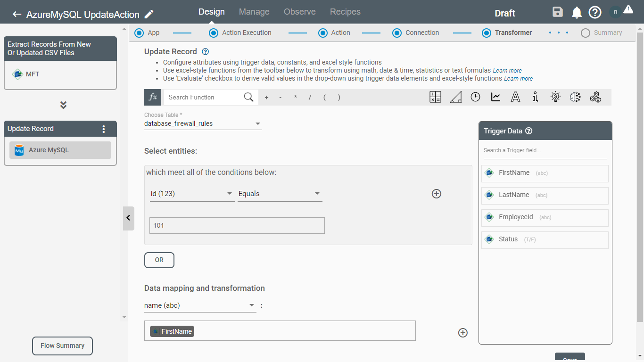Open user avatar labeled n

(x=615, y=12)
